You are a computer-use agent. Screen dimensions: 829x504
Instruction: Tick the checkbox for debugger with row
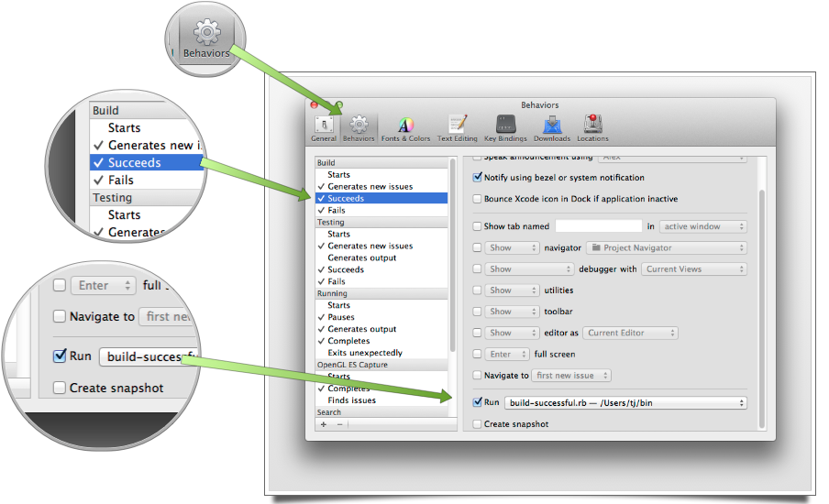pos(478,268)
